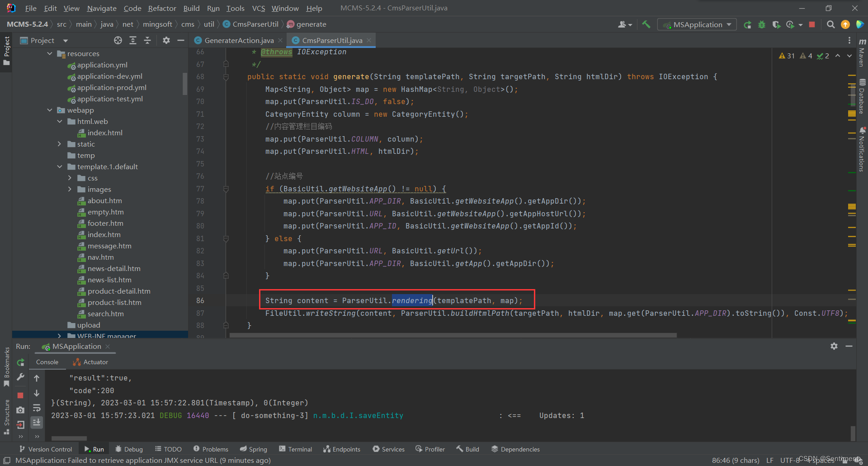This screenshot has width=868, height=466.
Task: Expand the static folder in the tree
Action: point(59,144)
